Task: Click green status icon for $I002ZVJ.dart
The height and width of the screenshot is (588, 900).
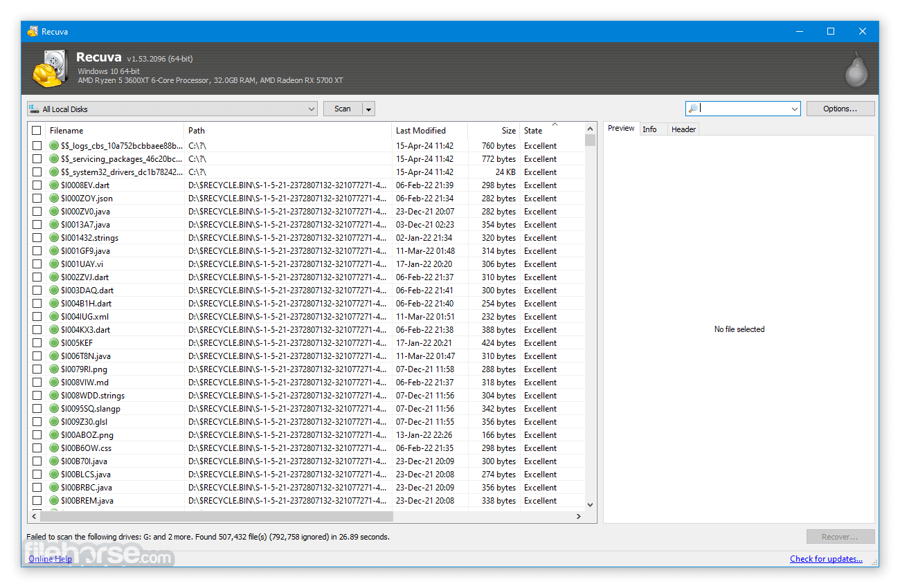Action: tap(55, 277)
